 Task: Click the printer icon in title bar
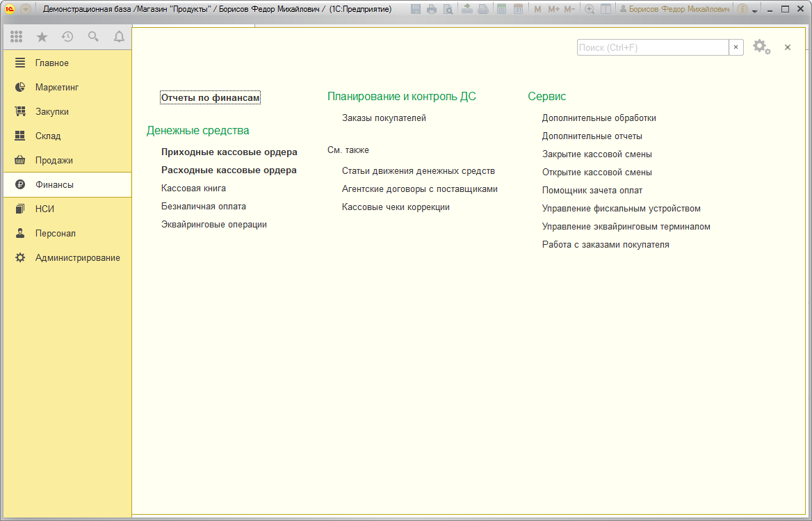(x=431, y=9)
